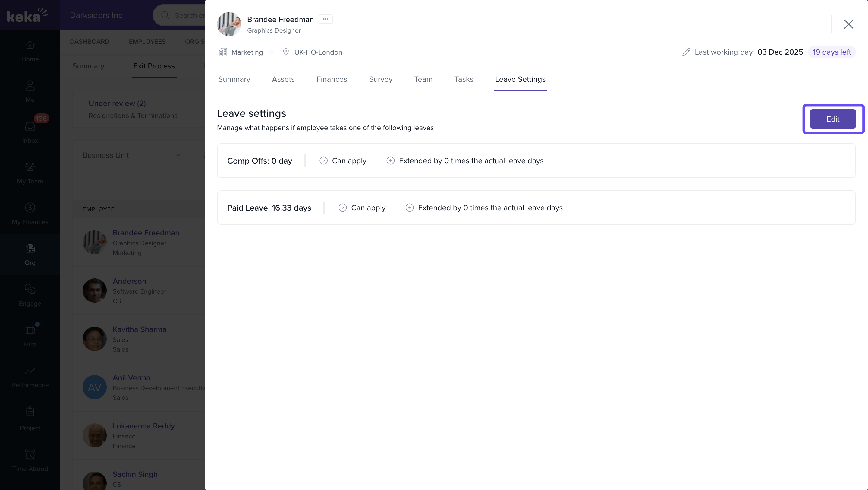Click the plus icon for Comp Offs extension
The height and width of the screenshot is (490, 868).
(x=390, y=161)
